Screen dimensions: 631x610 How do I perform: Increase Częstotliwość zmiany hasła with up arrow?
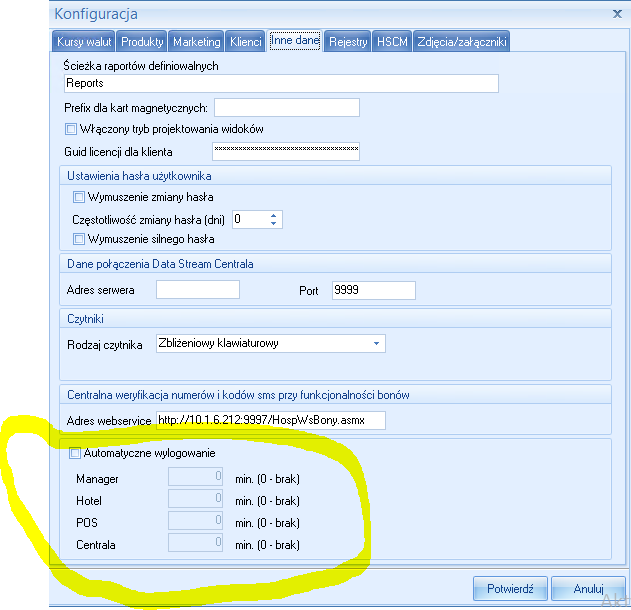click(274, 216)
